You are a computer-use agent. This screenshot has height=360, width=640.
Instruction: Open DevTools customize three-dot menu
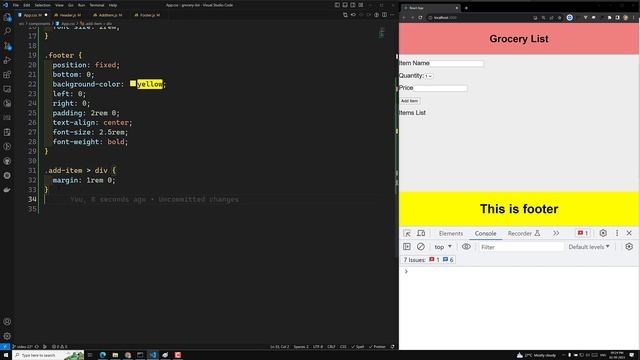point(617,233)
